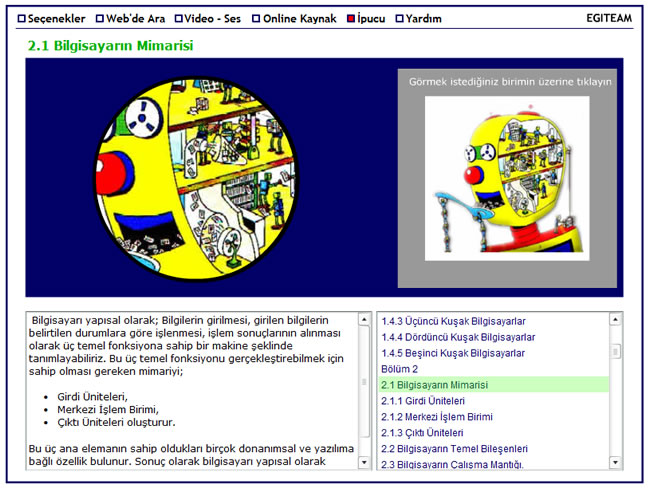
Task: Click the EGITEAM logo text
Action: pyautogui.click(x=609, y=18)
